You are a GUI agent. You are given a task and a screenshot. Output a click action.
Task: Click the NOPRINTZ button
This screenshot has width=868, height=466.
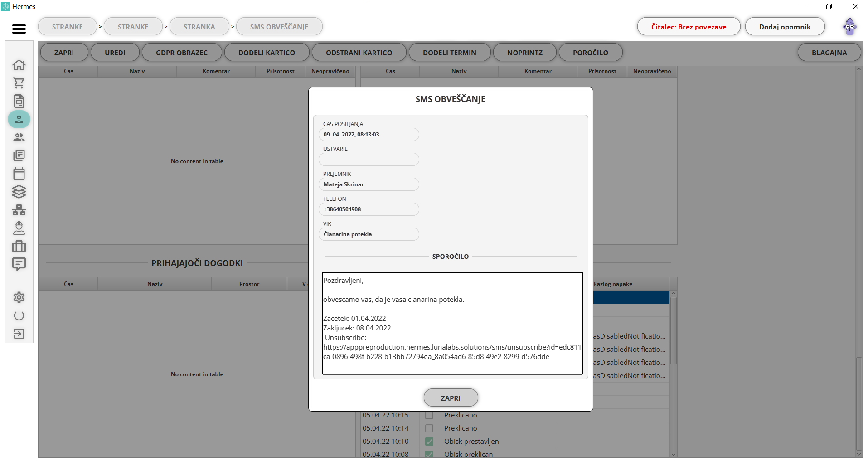coord(525,53)
